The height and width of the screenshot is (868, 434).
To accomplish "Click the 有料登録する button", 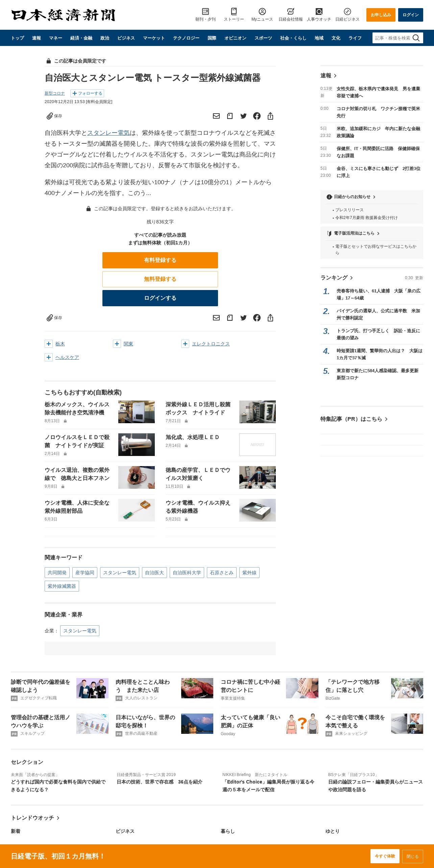I will tap(160, 260).
